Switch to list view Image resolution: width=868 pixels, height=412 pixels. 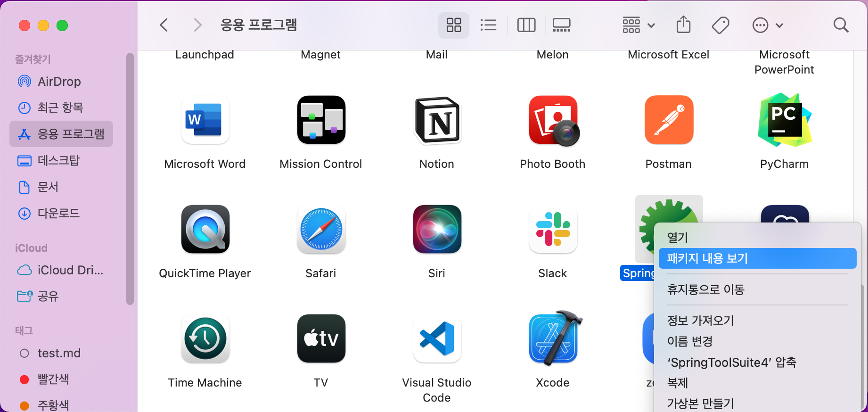pyautogui.click(x=488, y=25)
